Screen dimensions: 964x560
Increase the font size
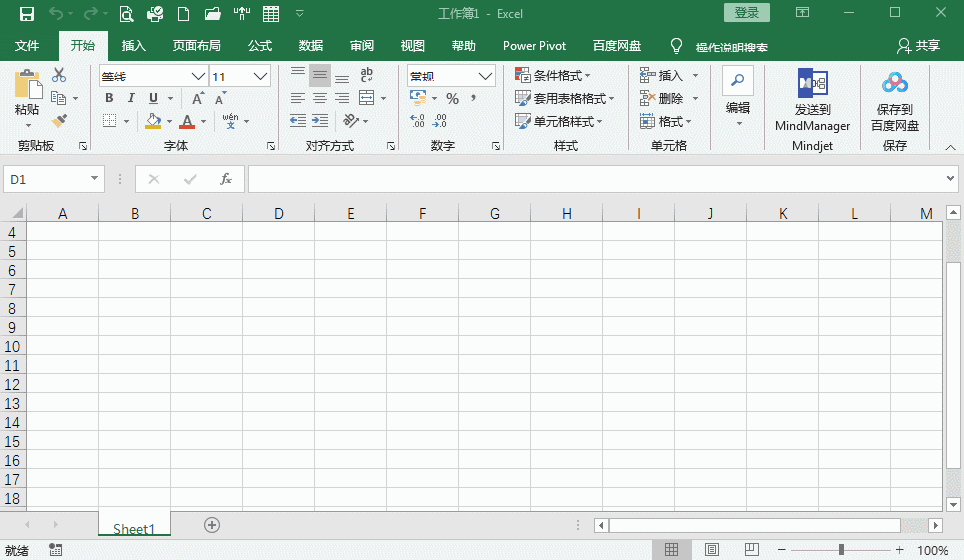[x=197, y=98]
